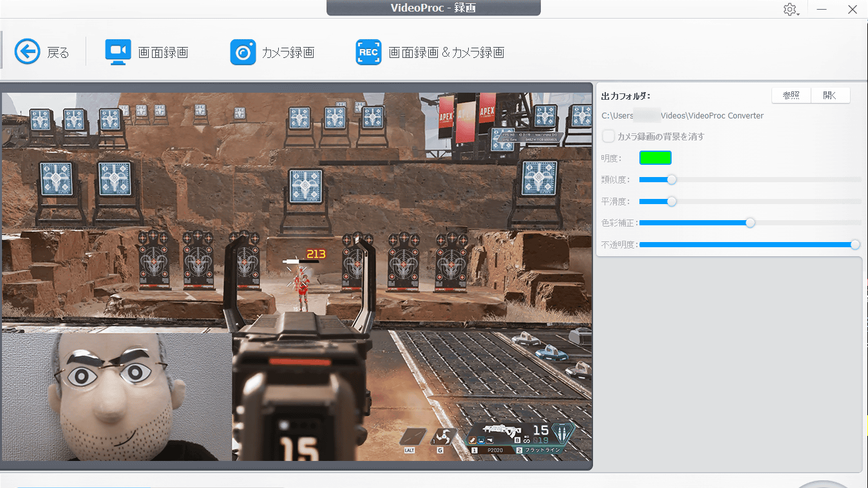Click the 画面録画＆カメラ録画 text label

[446, 53]
